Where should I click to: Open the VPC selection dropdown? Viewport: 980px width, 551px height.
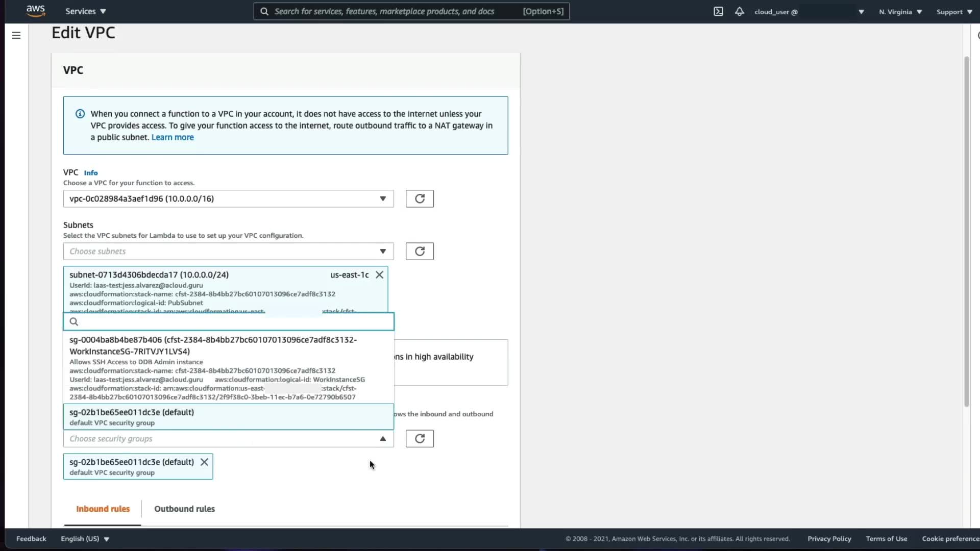[228, 198]
